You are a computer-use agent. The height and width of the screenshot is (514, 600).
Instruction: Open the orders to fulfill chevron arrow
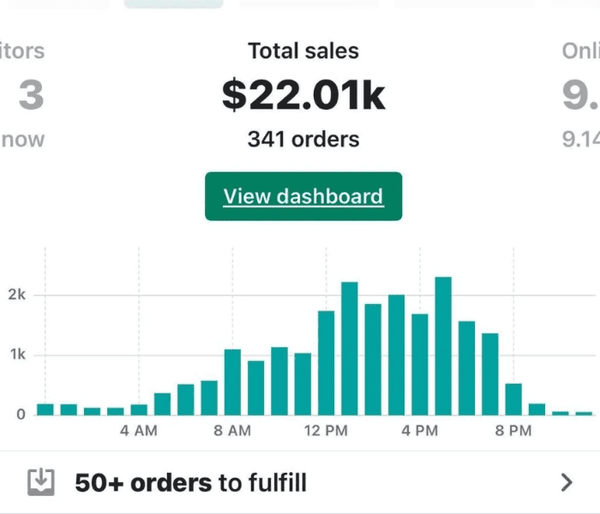(x=567, y=483)
